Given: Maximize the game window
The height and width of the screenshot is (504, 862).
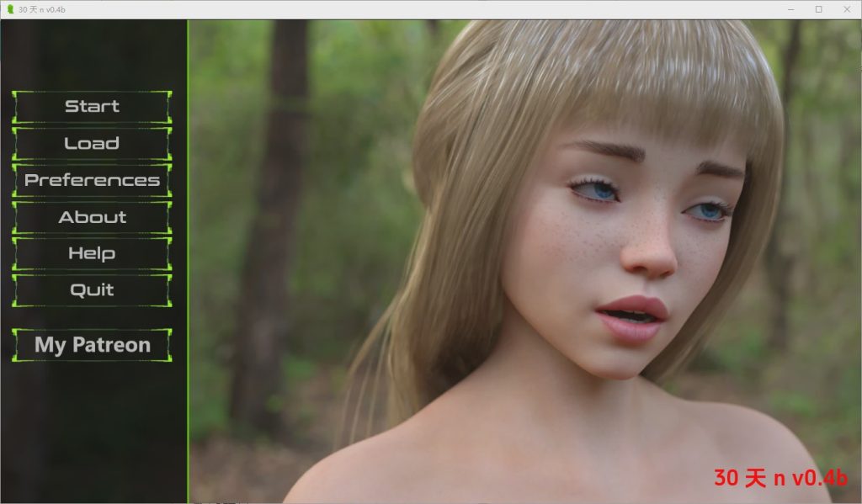Looking at the screenshot, I should (818, 9).
